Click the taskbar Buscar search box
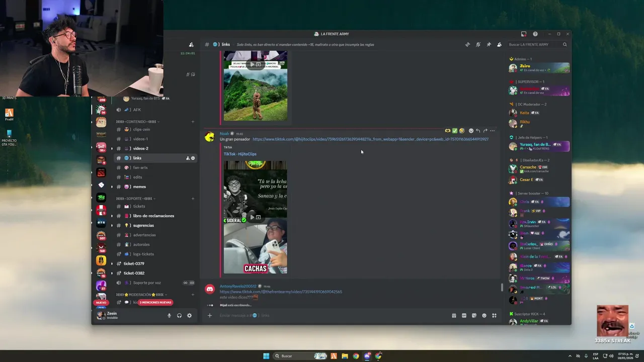 (300, 356)
